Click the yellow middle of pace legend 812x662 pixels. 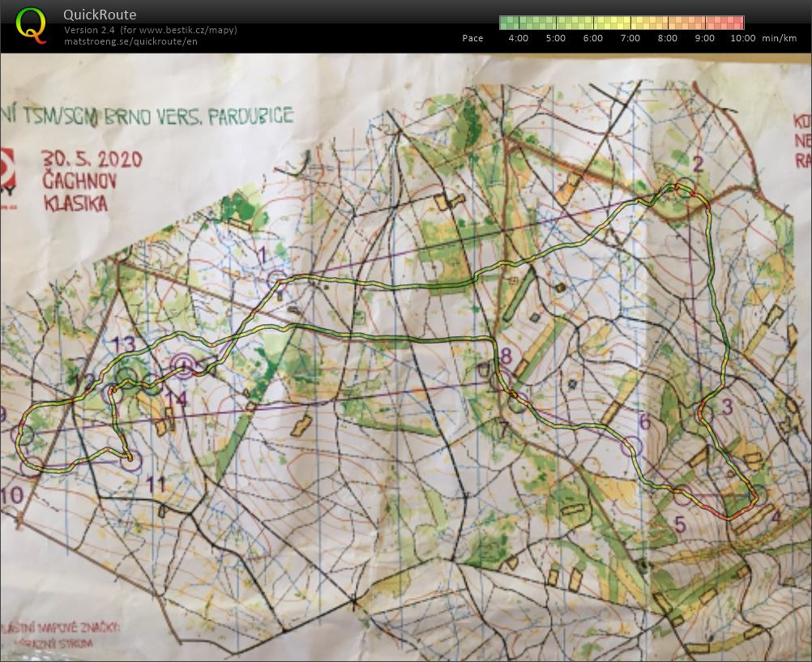click(622, 22)
